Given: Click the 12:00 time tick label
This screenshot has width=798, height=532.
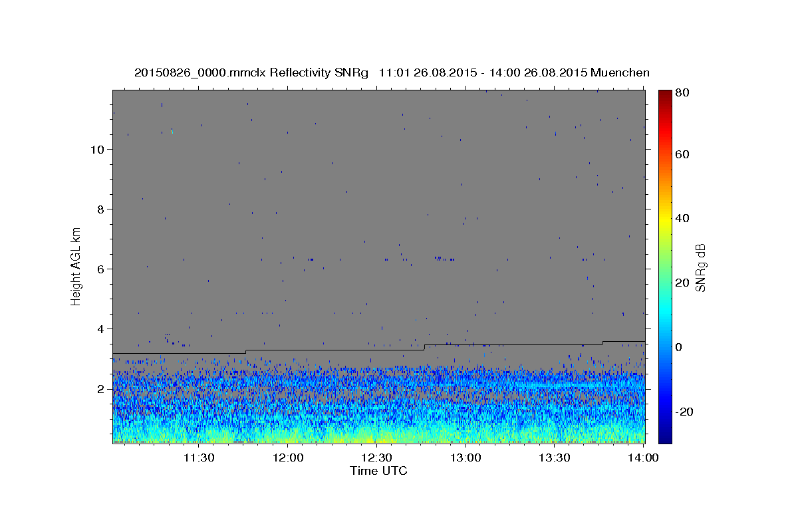Looking at the screenshot, I should (x=287, y=458).
